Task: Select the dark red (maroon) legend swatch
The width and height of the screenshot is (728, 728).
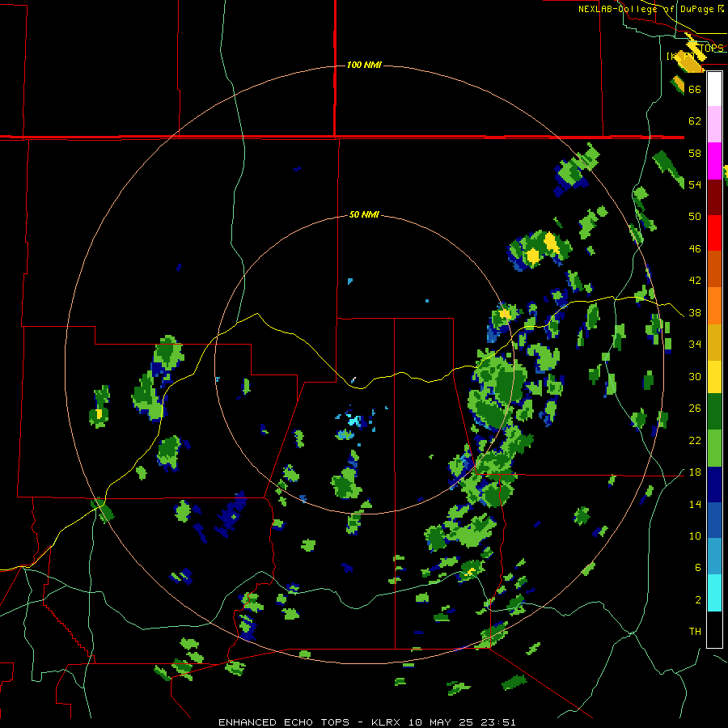Action: [x=714, y=197]
